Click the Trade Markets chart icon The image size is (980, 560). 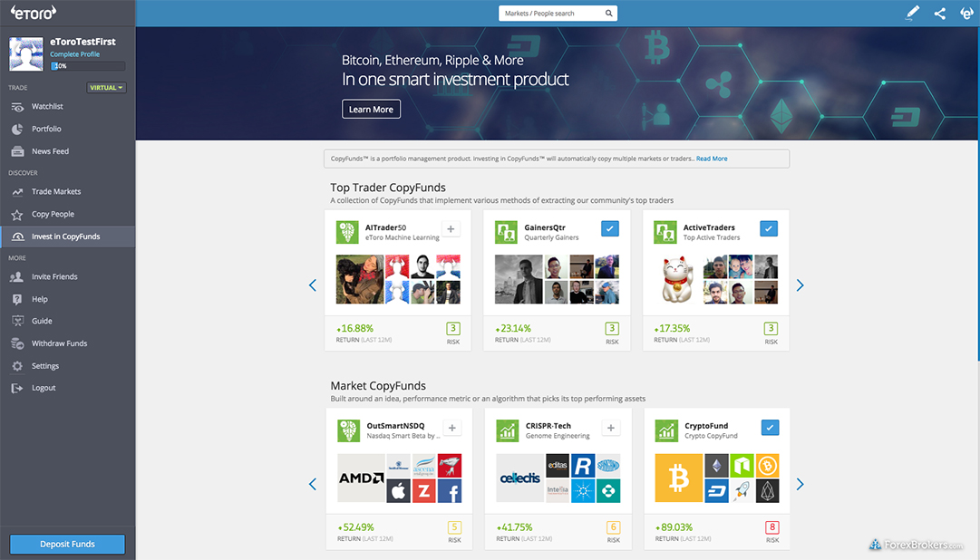pyautogui.click(x=17, y=192)
